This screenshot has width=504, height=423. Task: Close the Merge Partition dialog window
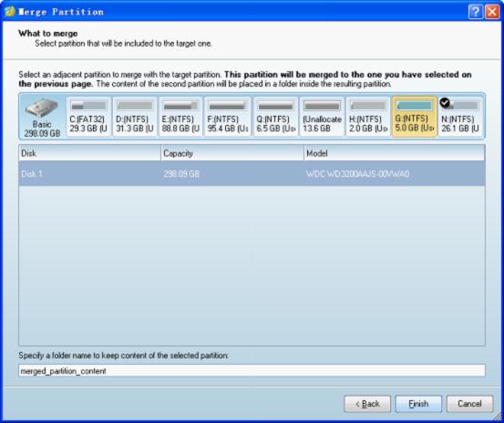492,12
